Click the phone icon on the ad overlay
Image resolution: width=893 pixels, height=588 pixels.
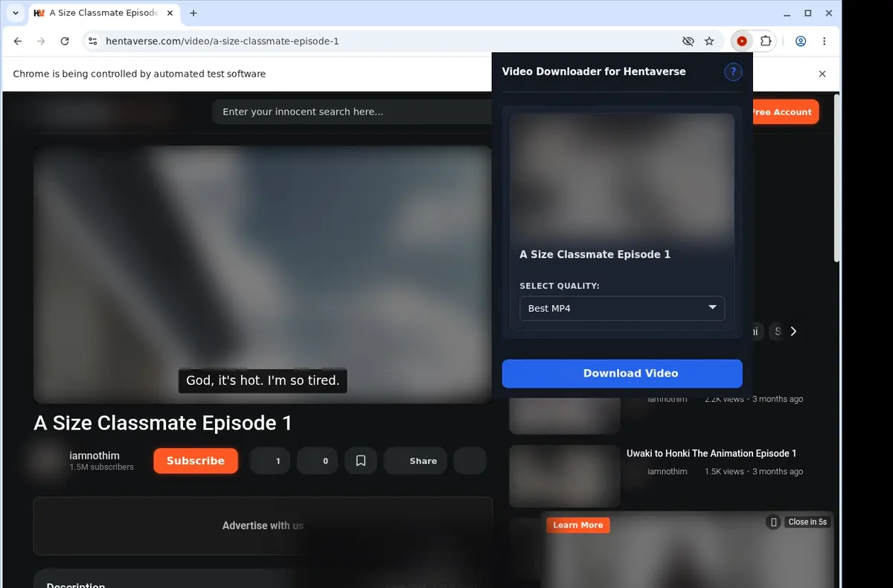coord(773,522)
